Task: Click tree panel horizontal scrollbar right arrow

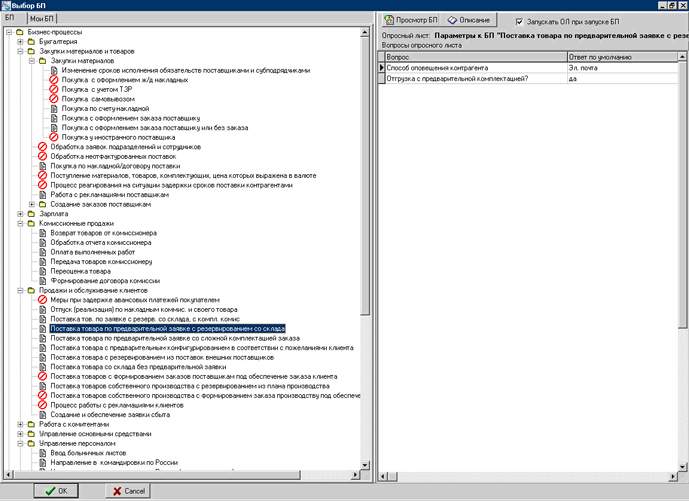Action: (x=355, y=475)
